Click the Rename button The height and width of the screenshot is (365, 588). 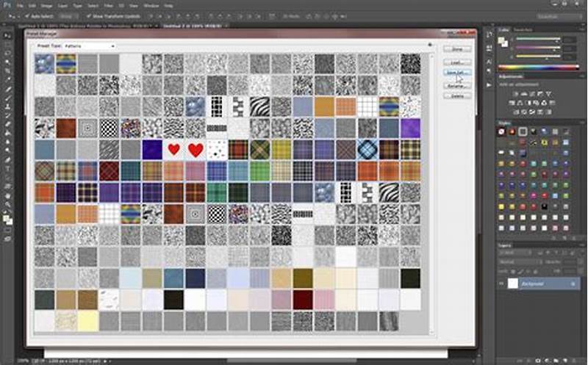[457, 86]
